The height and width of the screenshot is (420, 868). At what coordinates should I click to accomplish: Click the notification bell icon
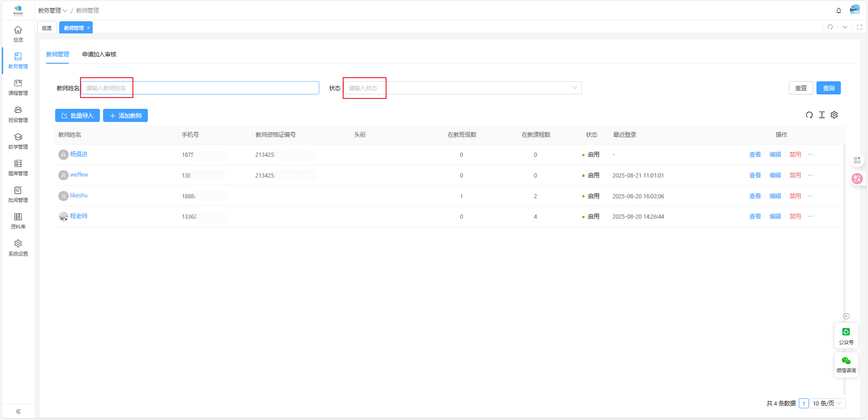pyautogui.click(x=839, y=10)
